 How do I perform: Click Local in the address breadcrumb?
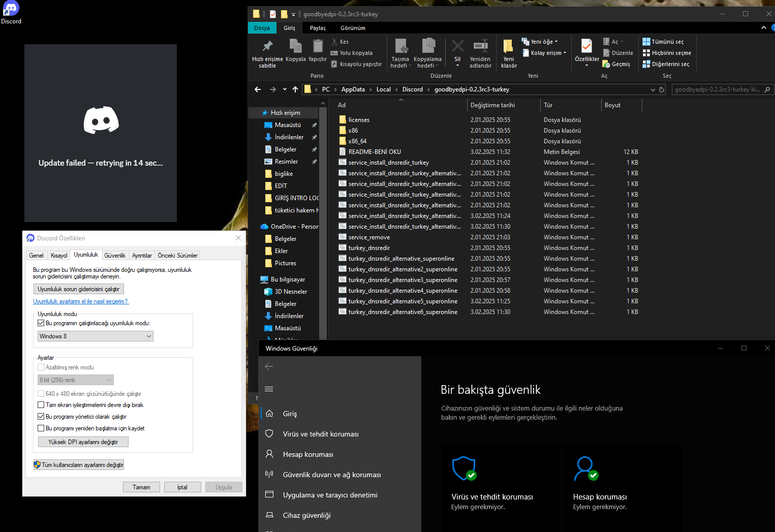click(x=384, y=89)
